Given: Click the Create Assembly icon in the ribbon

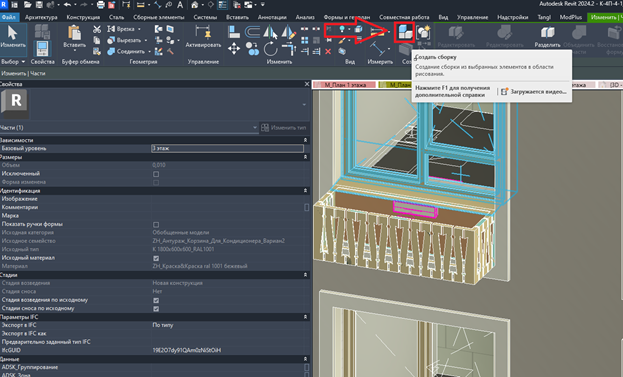Looking at the screenshot, I should click(405, 33).
